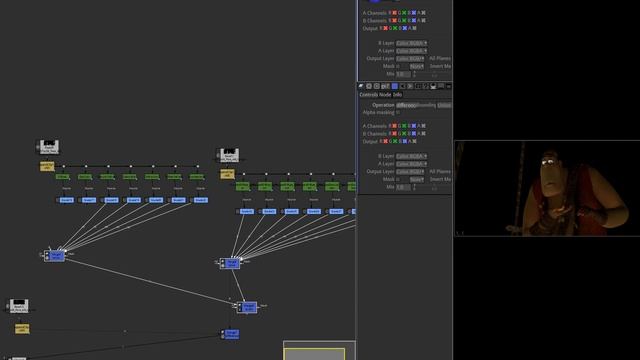
Task: Open the Mask dropdown in the upper panel
Action: click(417, 66)
